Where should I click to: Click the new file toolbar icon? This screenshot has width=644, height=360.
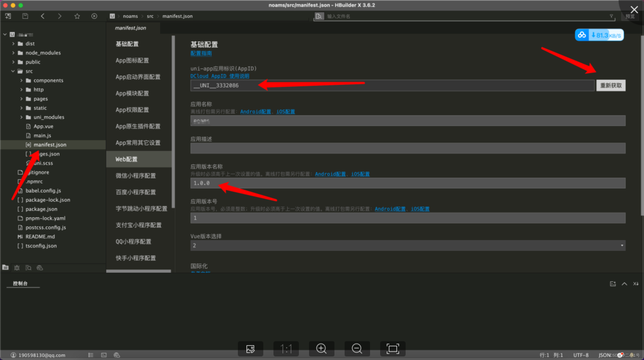click(8, 16)
